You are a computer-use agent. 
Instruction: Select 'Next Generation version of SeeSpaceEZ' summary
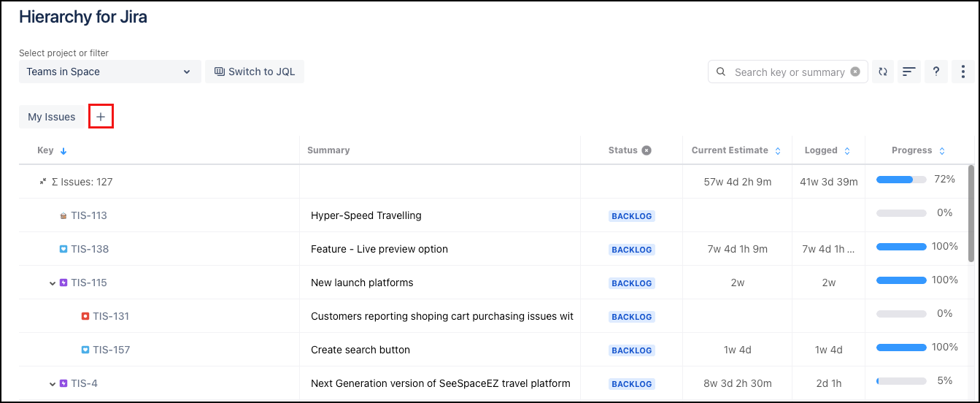tap(441, 383)
